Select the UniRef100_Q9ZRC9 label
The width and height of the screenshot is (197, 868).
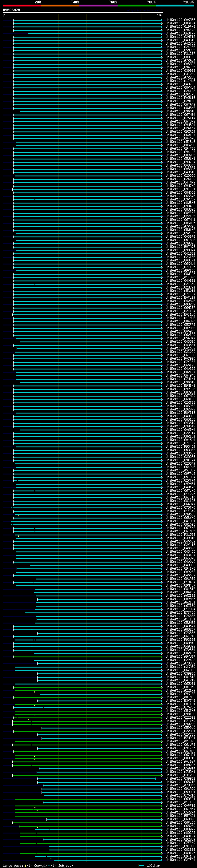coord(180,131)
